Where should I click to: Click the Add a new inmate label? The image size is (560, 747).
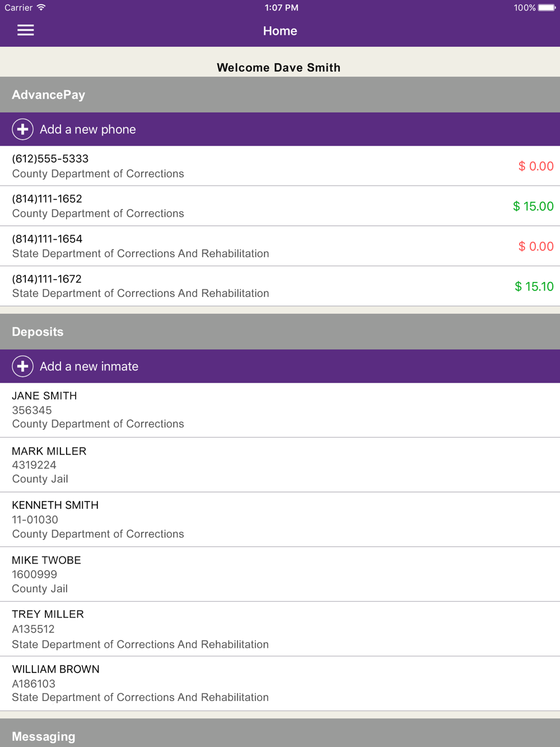pyautogui.click(x=89, y=366)
